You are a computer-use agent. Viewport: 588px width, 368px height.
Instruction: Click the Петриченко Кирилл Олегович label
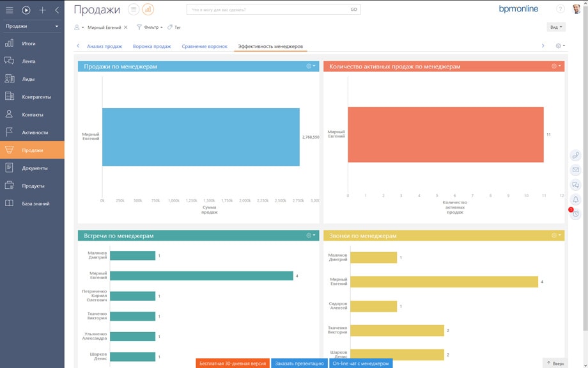click(95, 296)
